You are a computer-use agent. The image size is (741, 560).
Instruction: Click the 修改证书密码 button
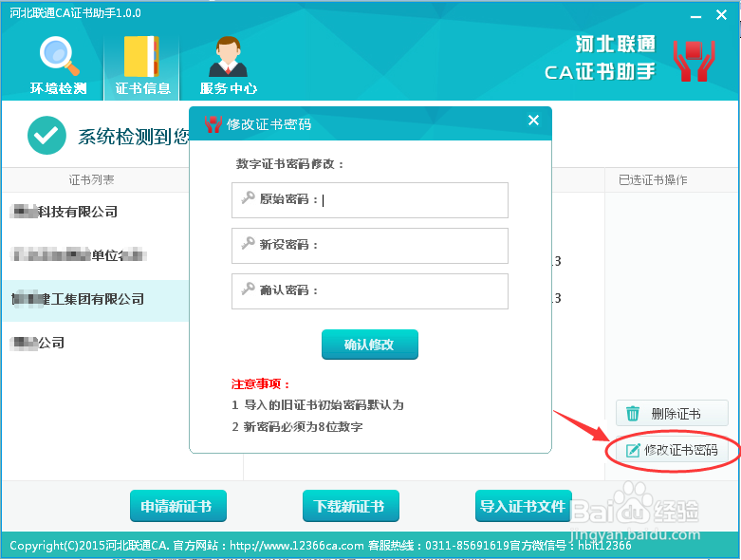click(672, 450)
